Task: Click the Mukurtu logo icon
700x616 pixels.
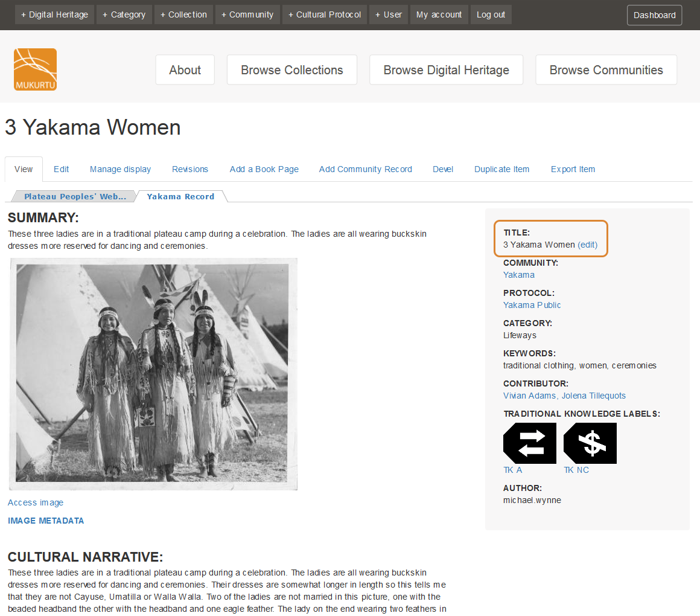Action: point(35,69)
